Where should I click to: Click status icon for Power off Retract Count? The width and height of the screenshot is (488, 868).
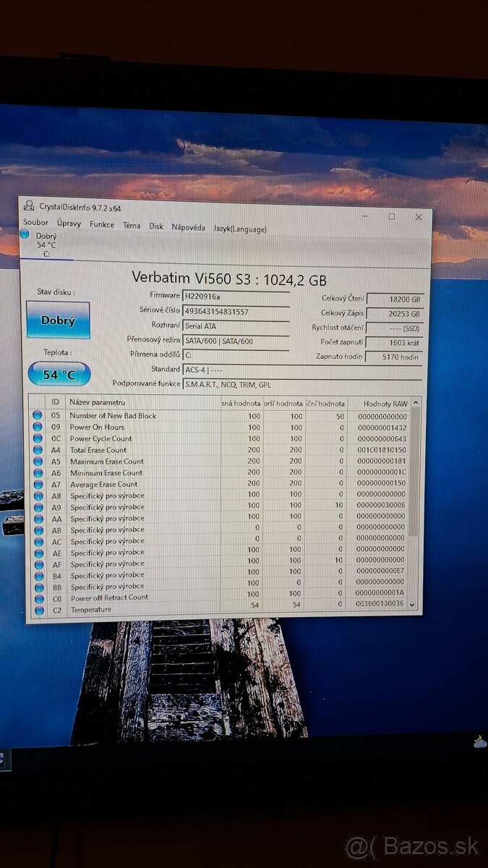[38, 598]
